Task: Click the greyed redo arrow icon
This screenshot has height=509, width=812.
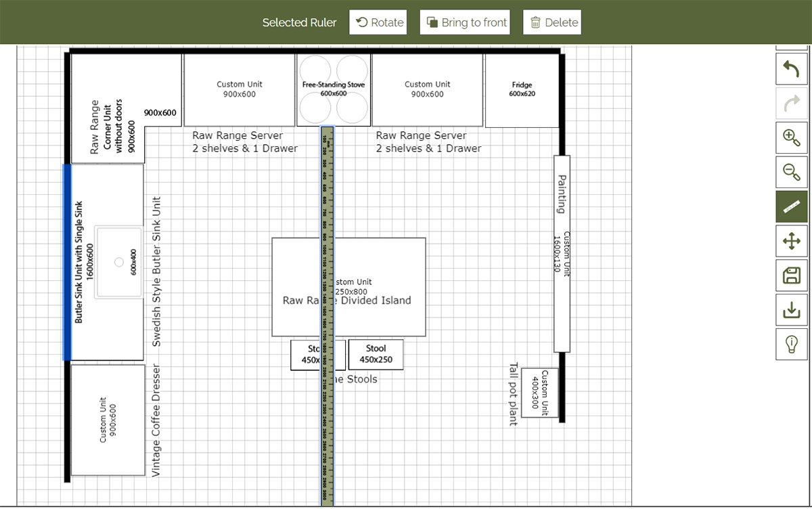Action: [x=791, y=103]
